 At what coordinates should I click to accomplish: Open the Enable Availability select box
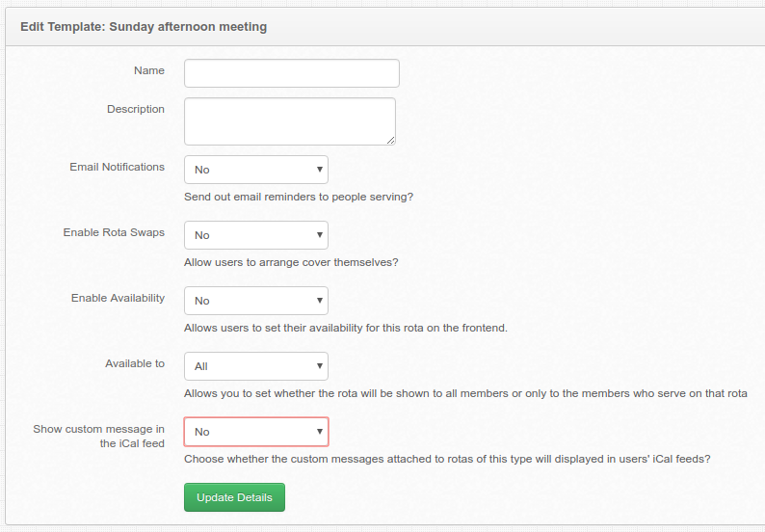tap(256, 301)
